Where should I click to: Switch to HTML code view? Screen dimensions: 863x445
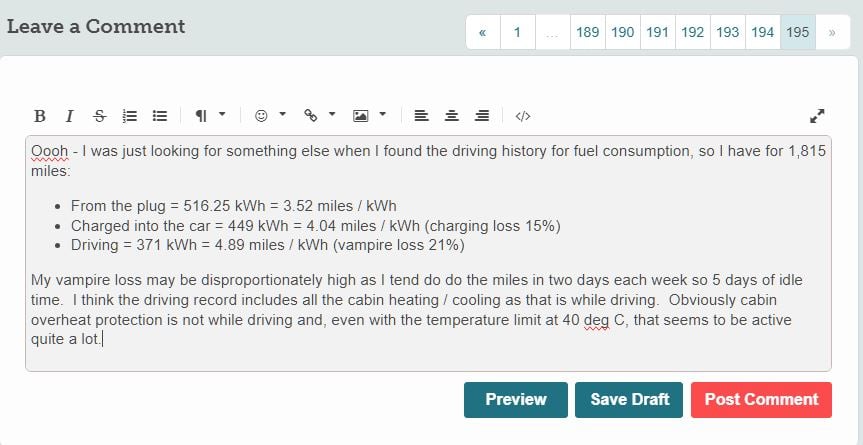(x=523, y=116)
